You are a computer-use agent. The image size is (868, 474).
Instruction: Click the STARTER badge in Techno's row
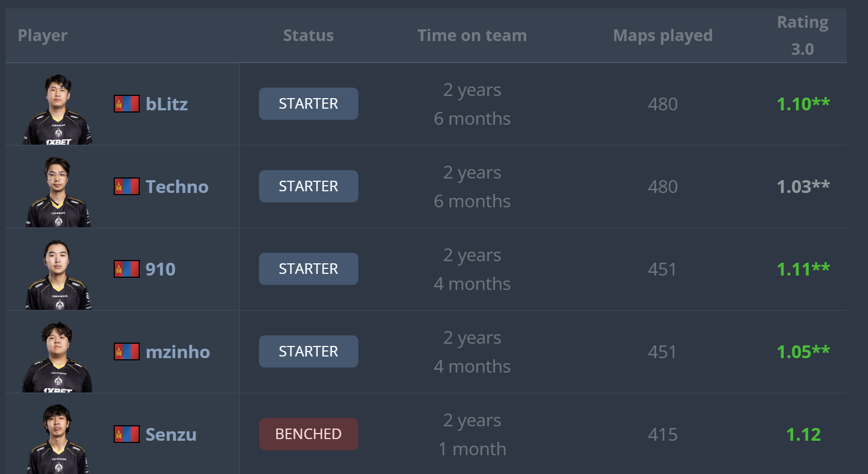[x=308, y=186]
